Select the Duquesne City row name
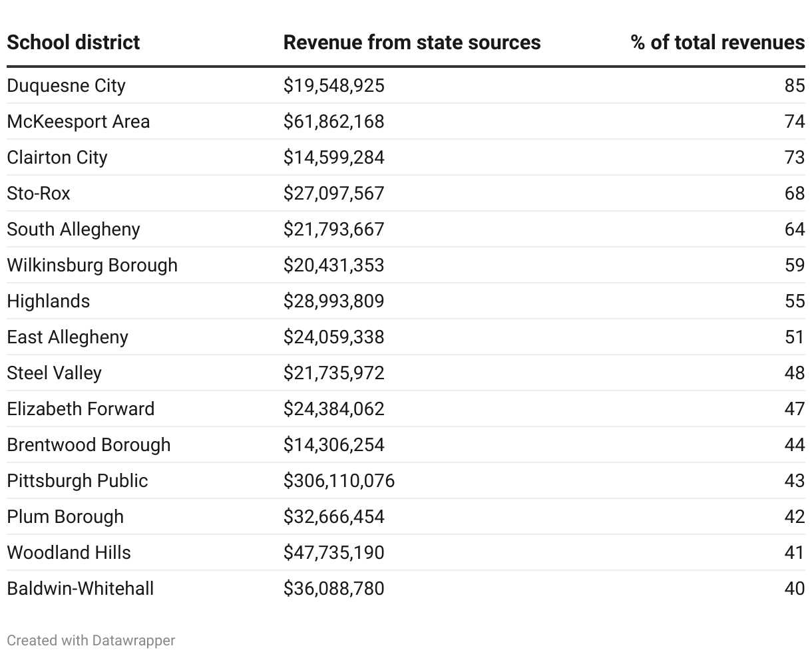Image resolution: width=812 pixels, height=656 pixels. (66, 86)
